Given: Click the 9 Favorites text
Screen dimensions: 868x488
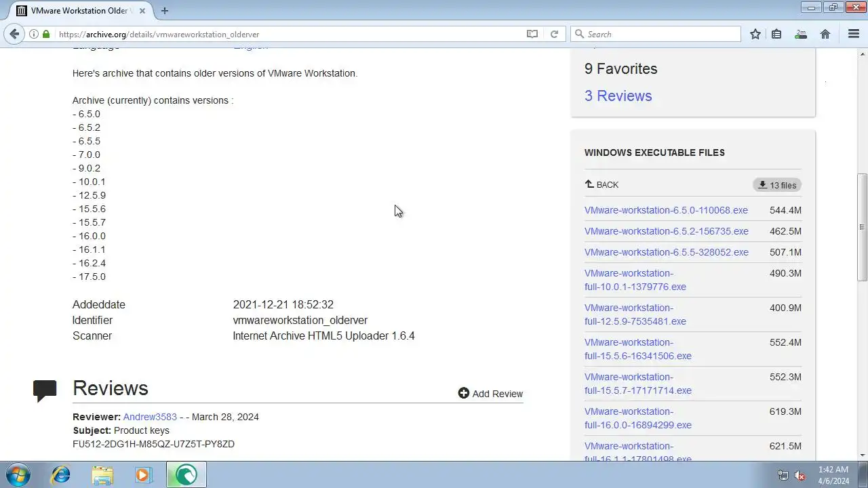Looking at the screenshot, I should [x=620, y=68].
